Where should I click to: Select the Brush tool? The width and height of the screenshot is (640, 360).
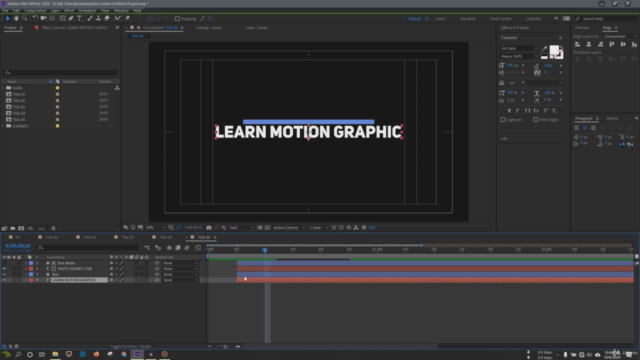coord(90,18)
